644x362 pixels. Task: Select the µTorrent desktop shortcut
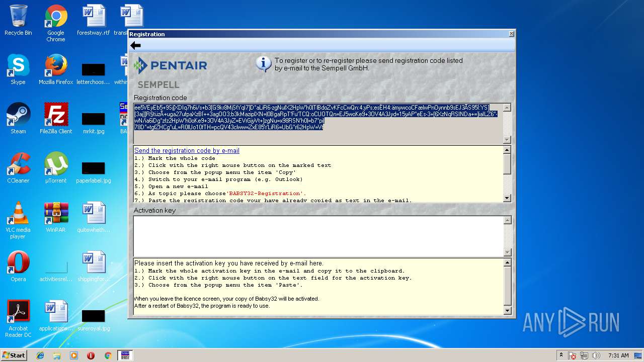[x=56, y=168]
